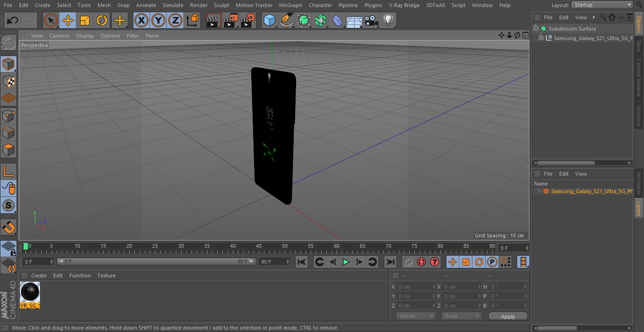Switch to Polygons mode
Screen dimensions: 644x332
[x=8, y=150]
